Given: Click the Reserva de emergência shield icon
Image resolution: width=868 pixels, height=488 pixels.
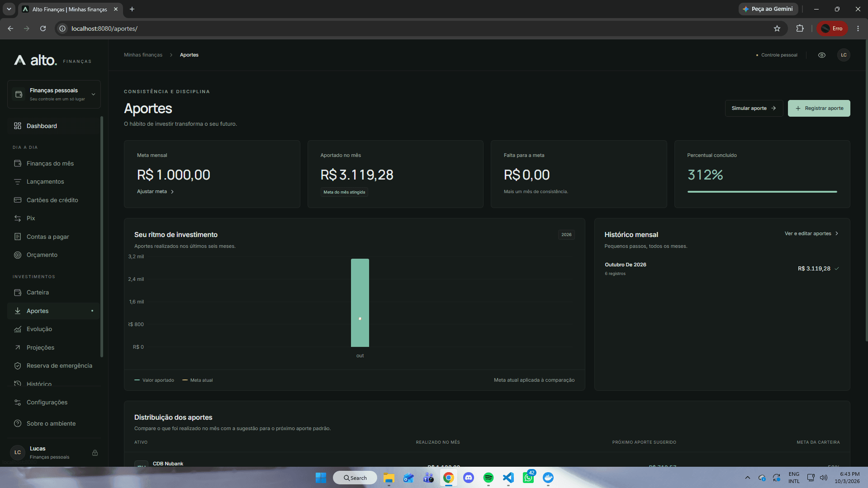Looking at the screenshot, I should point(18,366).
